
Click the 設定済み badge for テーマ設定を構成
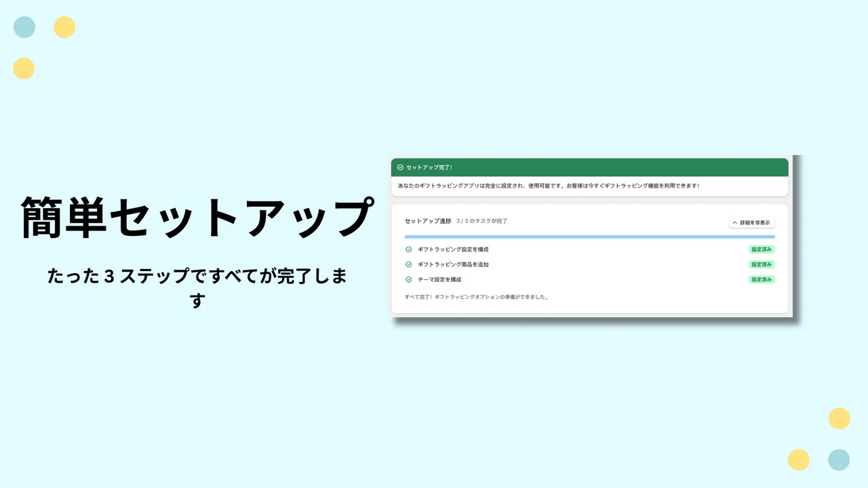762,279
